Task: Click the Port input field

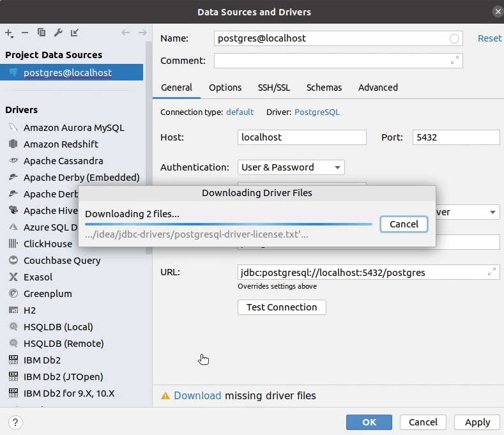Action: coord(456,137)
